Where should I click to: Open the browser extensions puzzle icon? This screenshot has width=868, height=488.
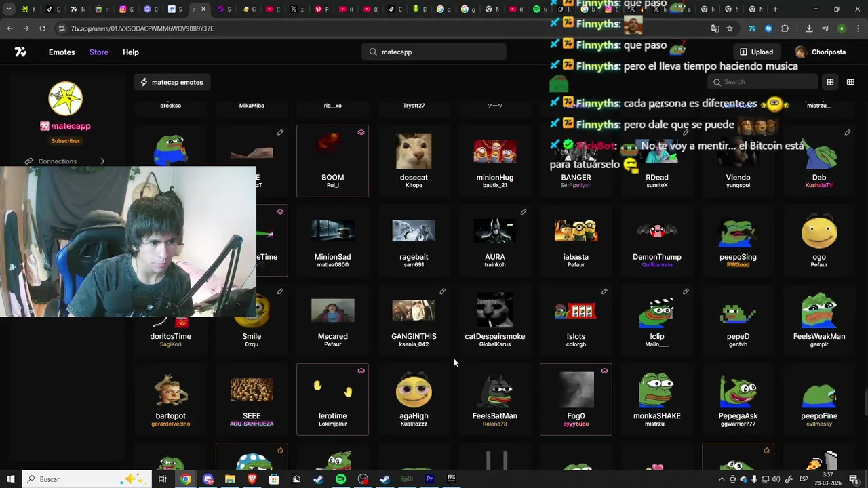point(785,28)
